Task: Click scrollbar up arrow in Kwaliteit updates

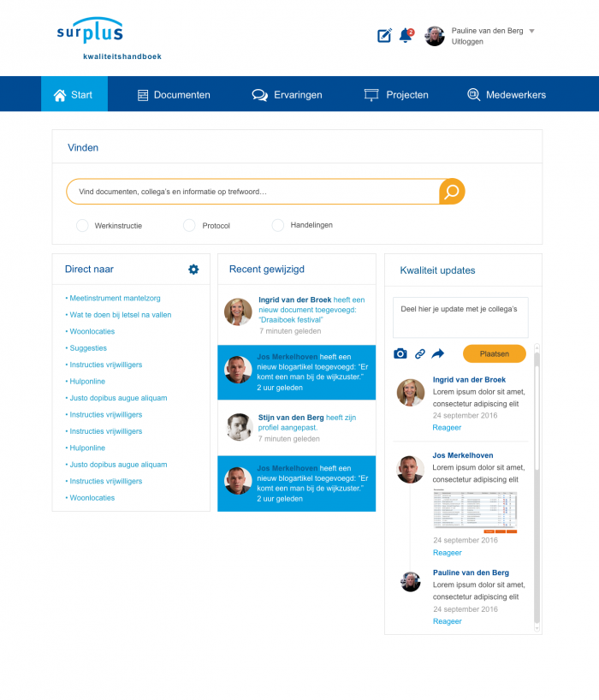Action: pyautogui.click(x=537, y=347)
